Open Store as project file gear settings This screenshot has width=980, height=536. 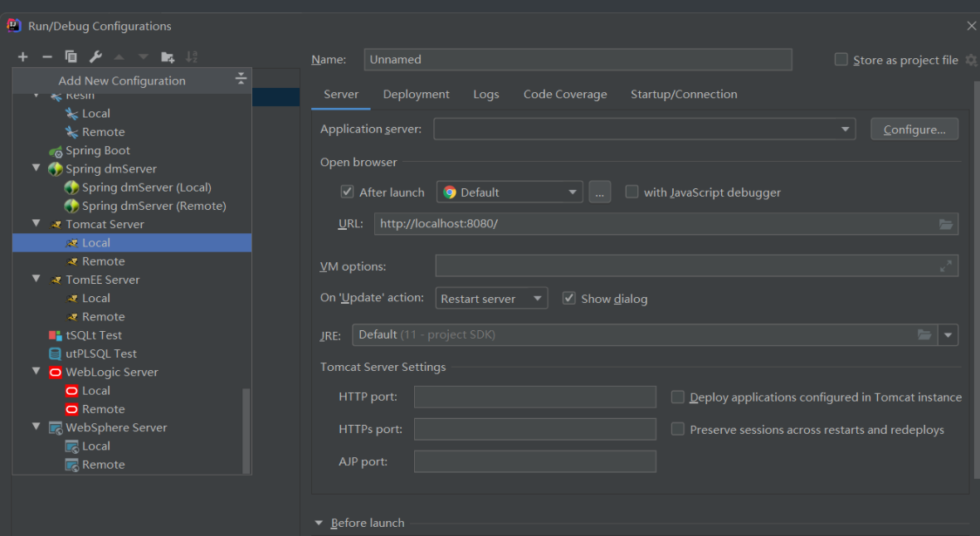coord(971,60)
